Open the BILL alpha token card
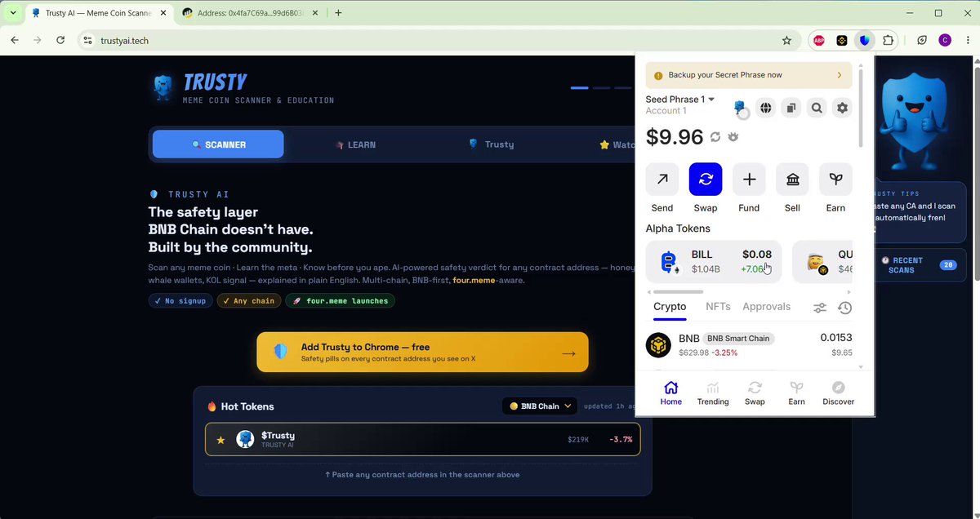Image resolution: width=980 pixels, height=519 pixels. (x=714, y=261)
